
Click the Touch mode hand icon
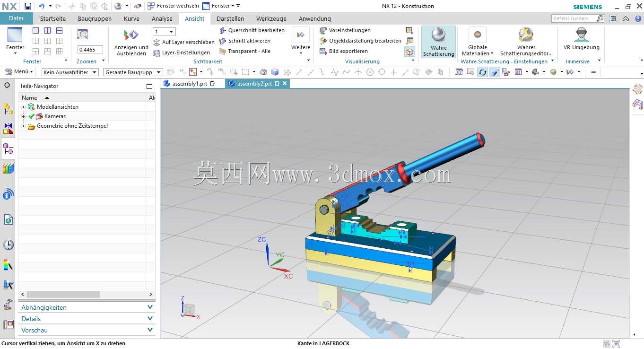[x=137, y=6]
